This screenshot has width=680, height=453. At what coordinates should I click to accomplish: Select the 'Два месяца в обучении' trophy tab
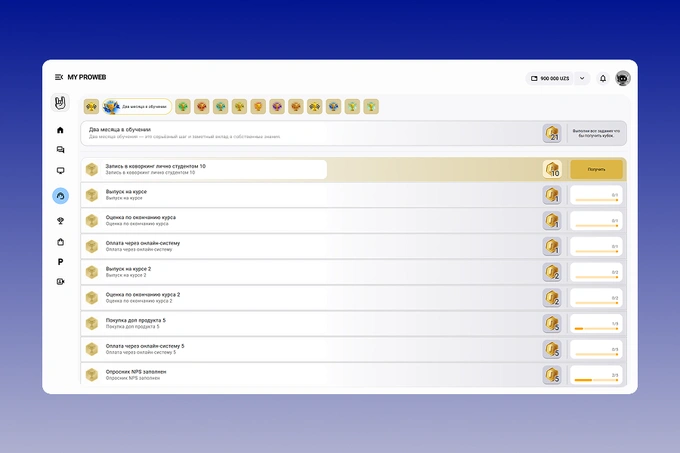coord(137,107)
